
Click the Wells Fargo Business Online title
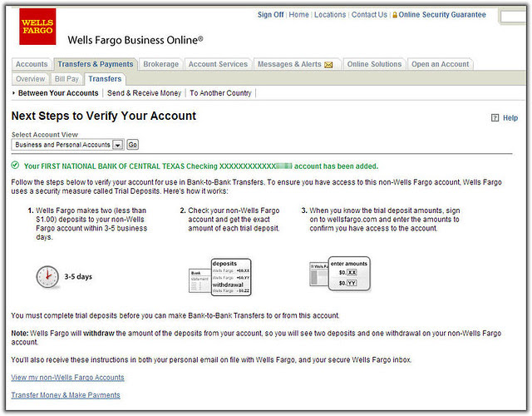coord(135,40)
